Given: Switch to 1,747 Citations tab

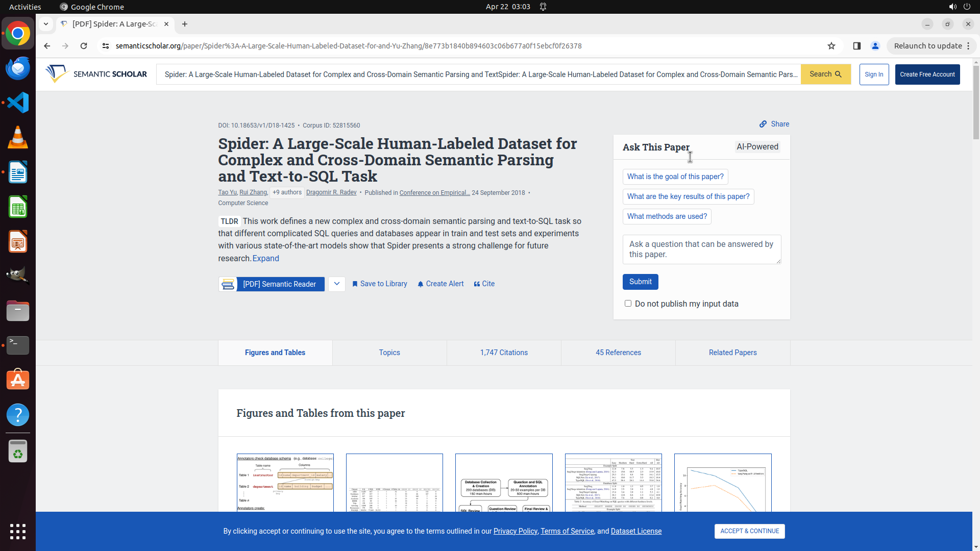Looking at the screenshot, I should [x=504, y=353].
